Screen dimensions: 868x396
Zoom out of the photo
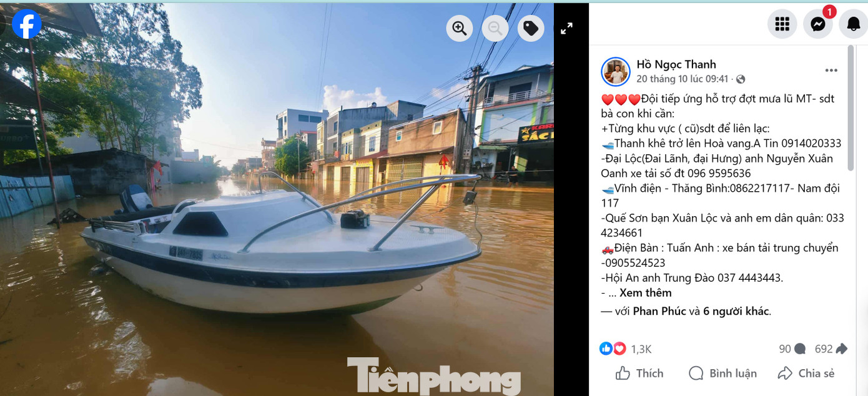(x=495, y=28)
